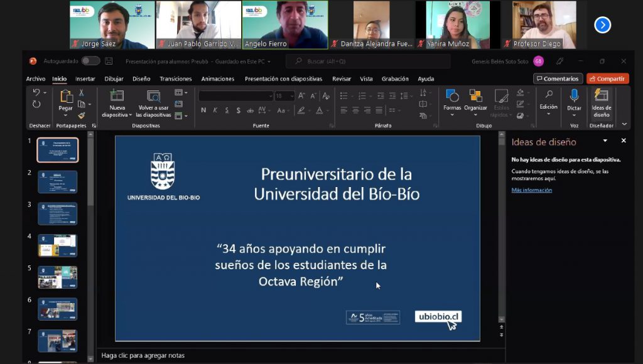The height and width of the screenshot is (364, 643).
Task: Open the Edición search tools
Action: (x=548, y=102)
